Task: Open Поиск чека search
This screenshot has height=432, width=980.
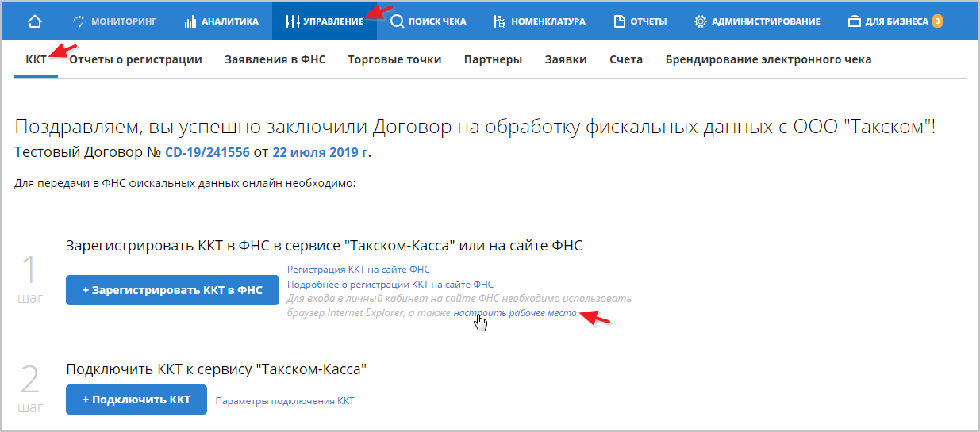Action: (429, 21)
